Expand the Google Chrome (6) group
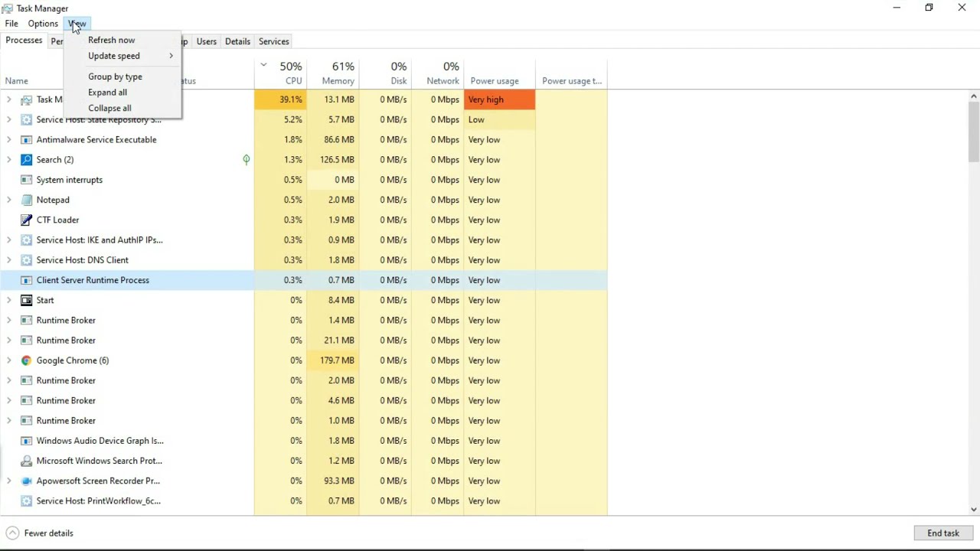This screenshot has height=551, width=980. pos(9,360)
